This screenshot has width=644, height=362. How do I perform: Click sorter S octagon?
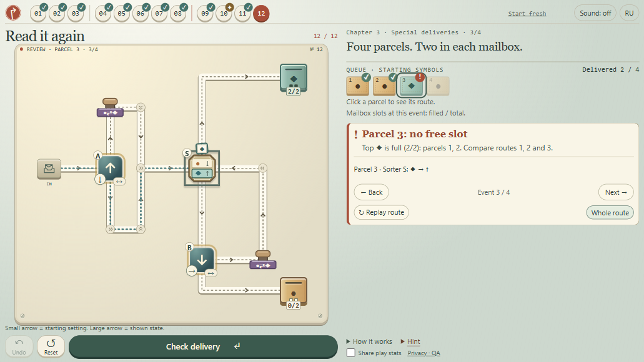pos(202,169)
